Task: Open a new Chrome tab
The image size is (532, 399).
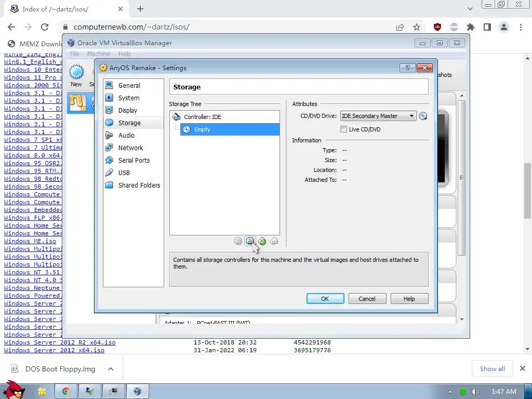Action: (140, 9)
